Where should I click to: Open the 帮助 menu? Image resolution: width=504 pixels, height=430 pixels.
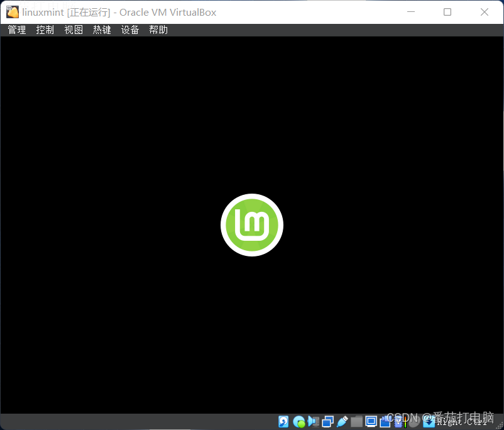pyautogui.click(x=158, y=30)
